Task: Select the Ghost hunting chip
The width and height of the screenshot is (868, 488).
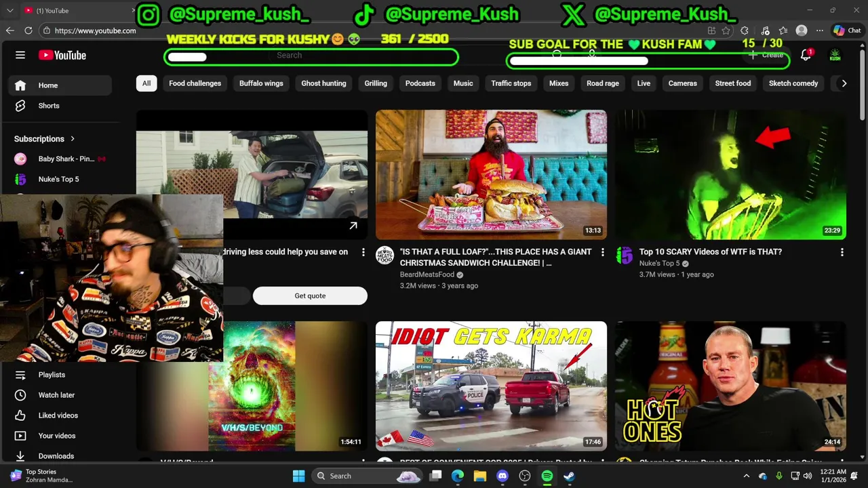Action: [x=323, y=83]
